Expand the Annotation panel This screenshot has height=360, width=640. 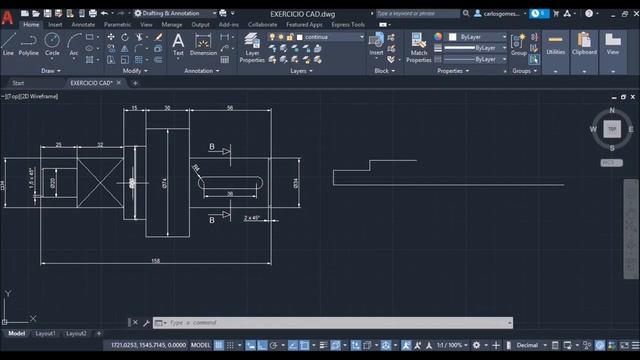(x=202, y=71)
